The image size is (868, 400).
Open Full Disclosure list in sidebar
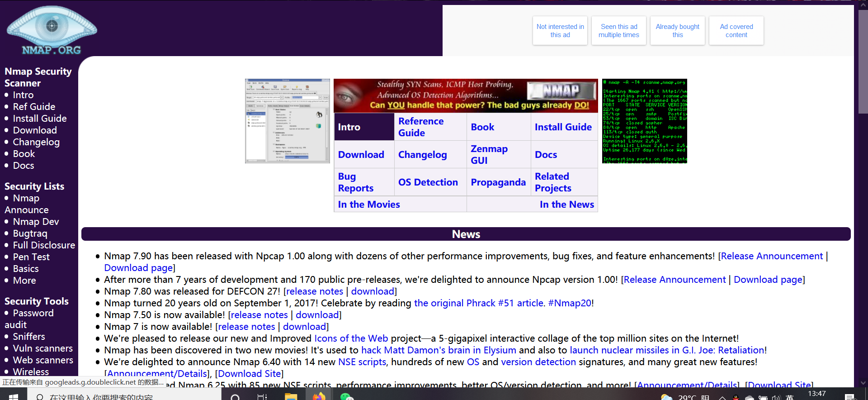coord(44,245)
